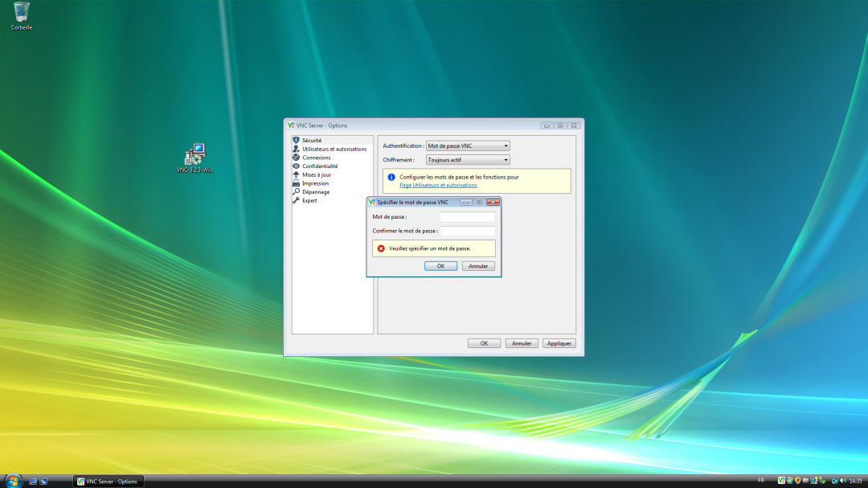
Task: Open the Dépannage section
Action: 316,192
